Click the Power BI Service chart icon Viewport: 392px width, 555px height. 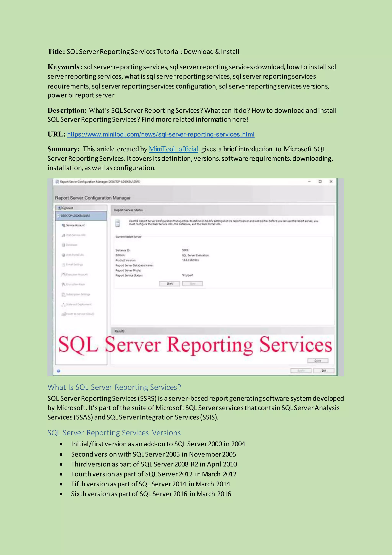pyautogui.click(x=64, y=314)
